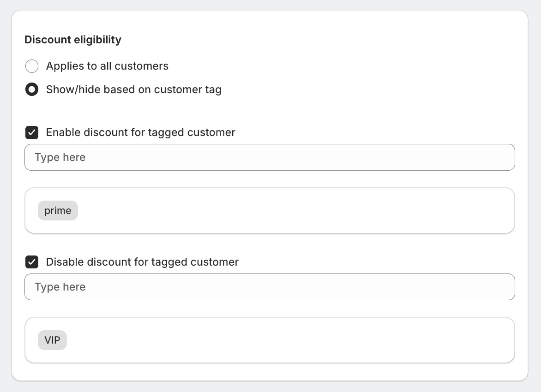Choose the "Show/hide based on customer tag" label
The width and height of the screenshot is (541, 392).
133,89
